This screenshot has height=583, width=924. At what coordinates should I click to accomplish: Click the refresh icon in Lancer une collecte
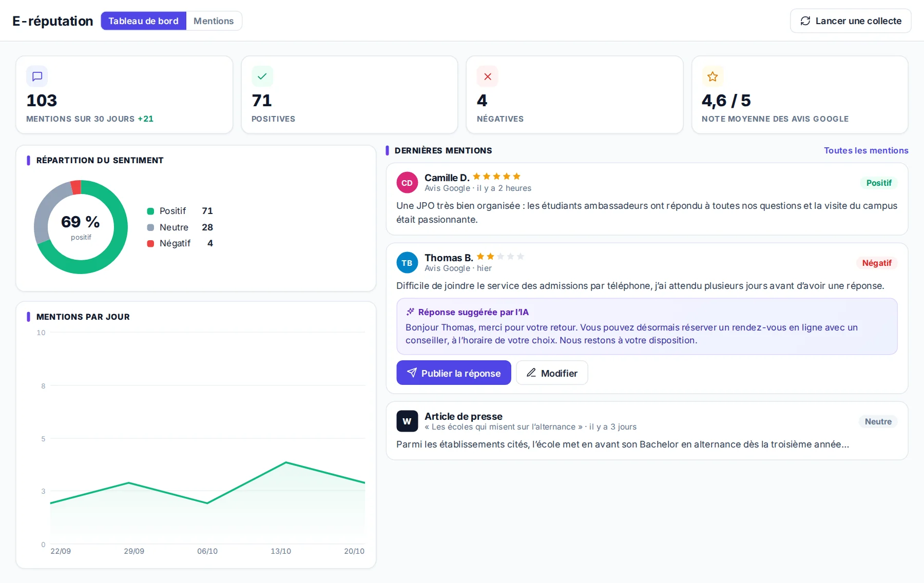(x=805, y=21)
